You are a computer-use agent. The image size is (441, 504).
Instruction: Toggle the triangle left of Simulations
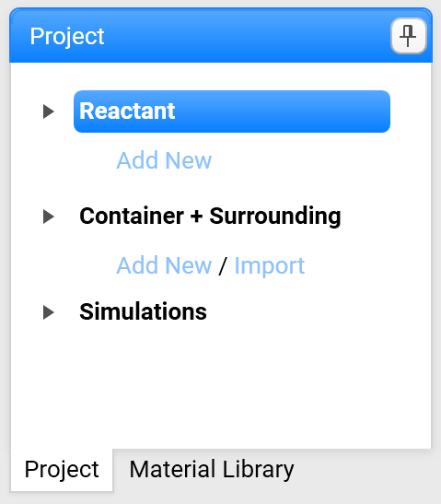pos(49,312)
